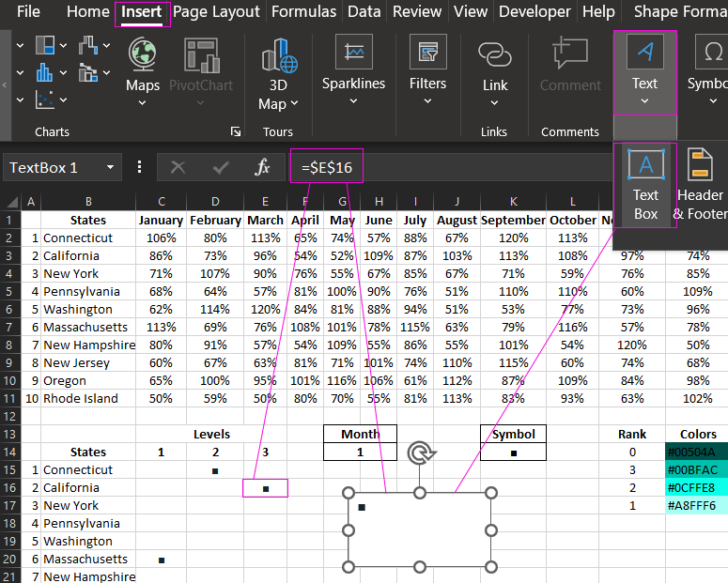Click the Filters icon

point(427,65)
